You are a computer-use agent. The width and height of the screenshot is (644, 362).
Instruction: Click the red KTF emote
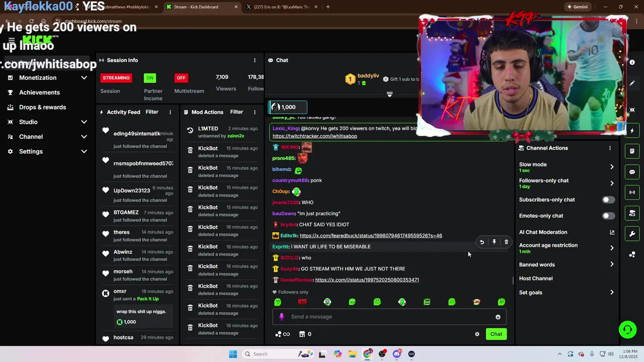[302, 302]
